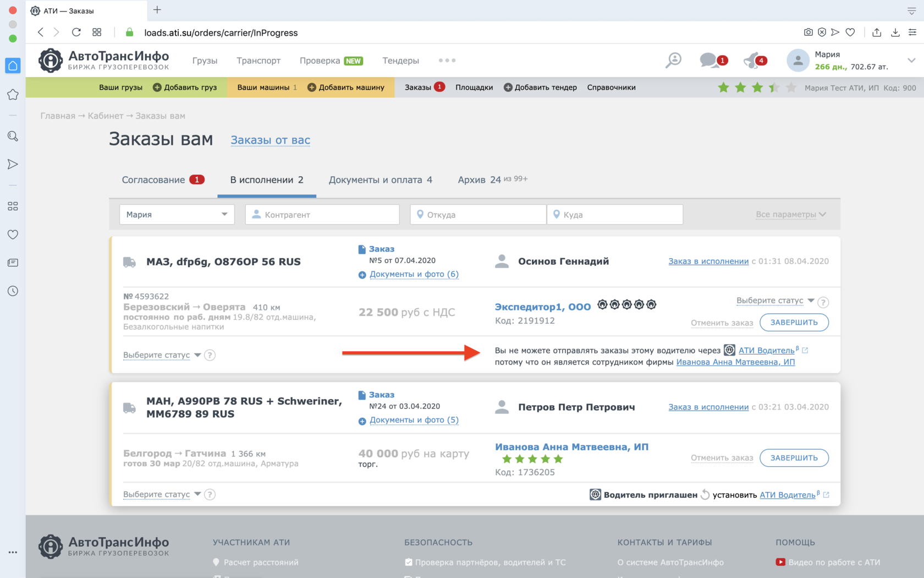The width and height of the screenshot is (924, 578).
Task: Open the three-dots more menu in header
Action: (447, 61)
